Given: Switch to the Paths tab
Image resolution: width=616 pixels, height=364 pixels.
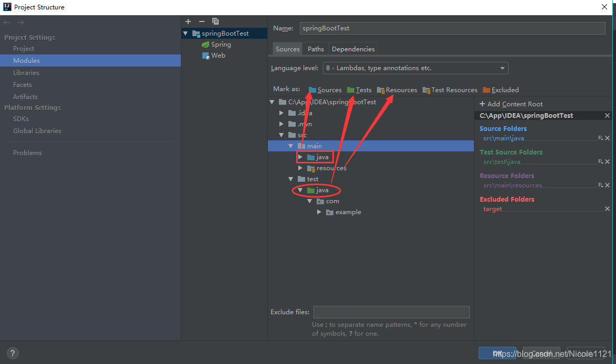Looking at the screenshot, I should pyautogui.click(x=316, y=49).
